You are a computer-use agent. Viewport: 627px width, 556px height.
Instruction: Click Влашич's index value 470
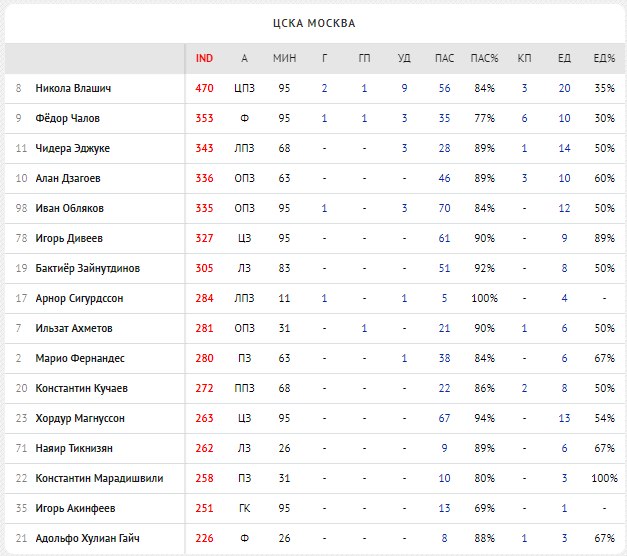[x=204, y=88]
